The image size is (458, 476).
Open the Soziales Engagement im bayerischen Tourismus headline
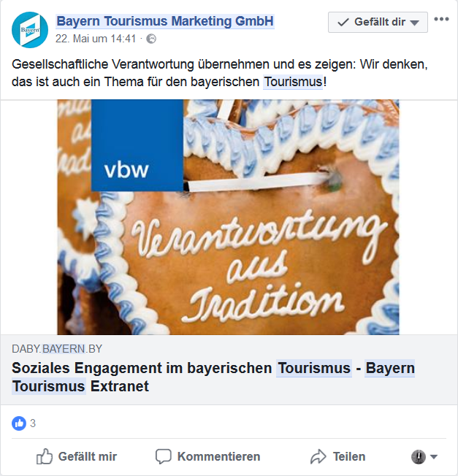click(213, 377)
